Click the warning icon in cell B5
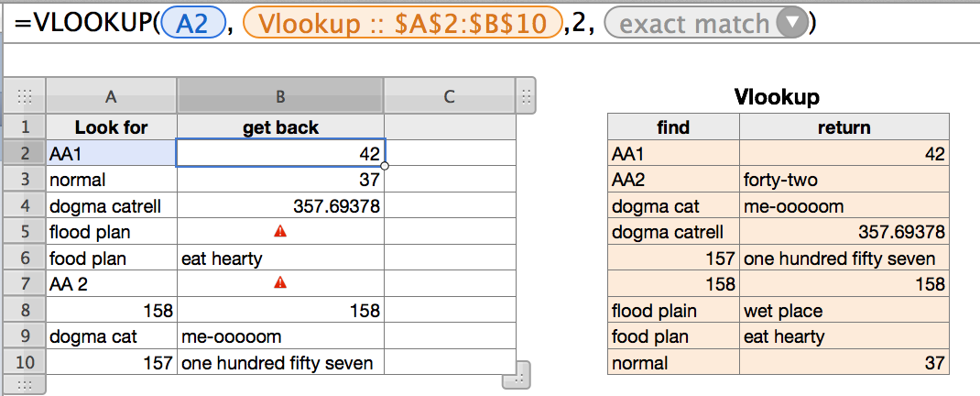This screenshot has height=396, width=980. (x=280, y=232)
